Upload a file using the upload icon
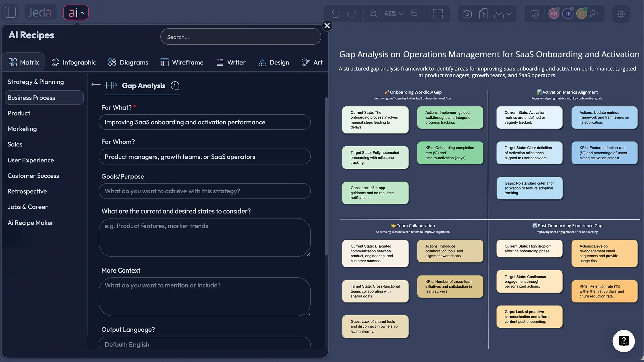The image size is (644, 362). (483, 14)
